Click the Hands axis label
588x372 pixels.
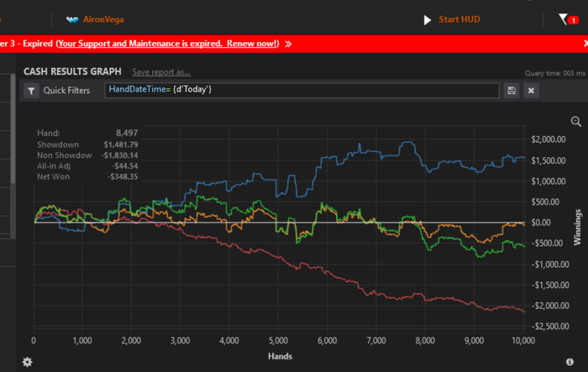tap(280, 356)
